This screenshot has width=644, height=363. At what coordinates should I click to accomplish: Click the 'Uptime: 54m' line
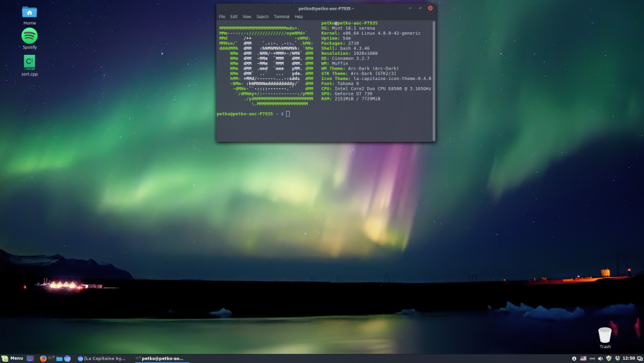click(x=336, y=38)
